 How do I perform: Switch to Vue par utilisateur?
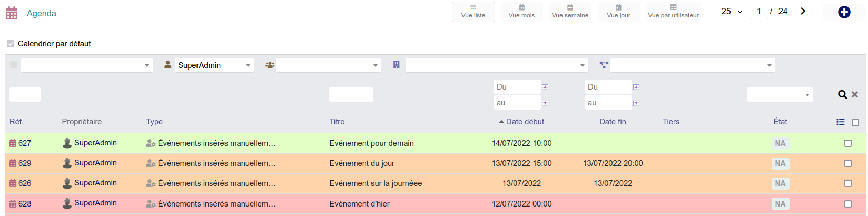pyautogui.click(x=673, y=12)
